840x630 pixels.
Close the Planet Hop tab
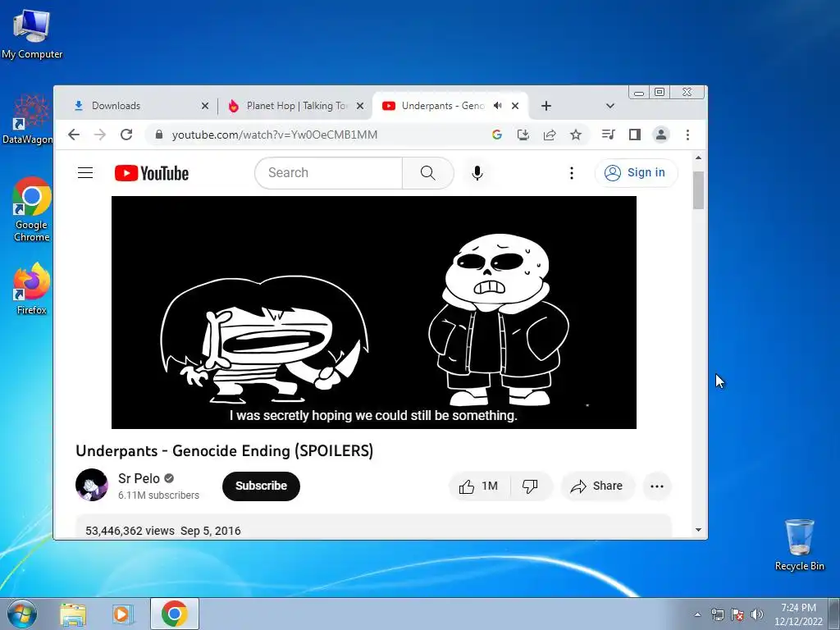point(360,106)
